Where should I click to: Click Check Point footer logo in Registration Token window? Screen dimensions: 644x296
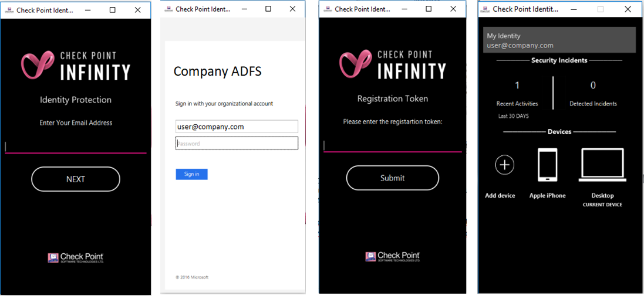(393, 257)
